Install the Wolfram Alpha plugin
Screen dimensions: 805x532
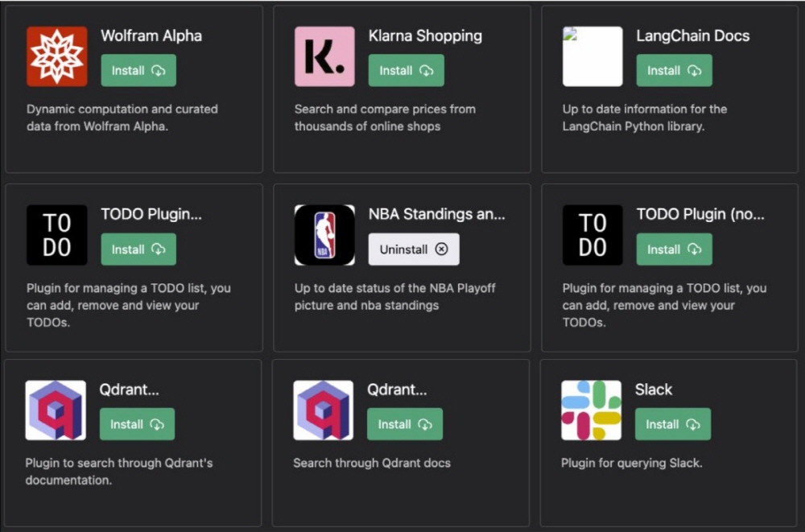click(138, 70)
